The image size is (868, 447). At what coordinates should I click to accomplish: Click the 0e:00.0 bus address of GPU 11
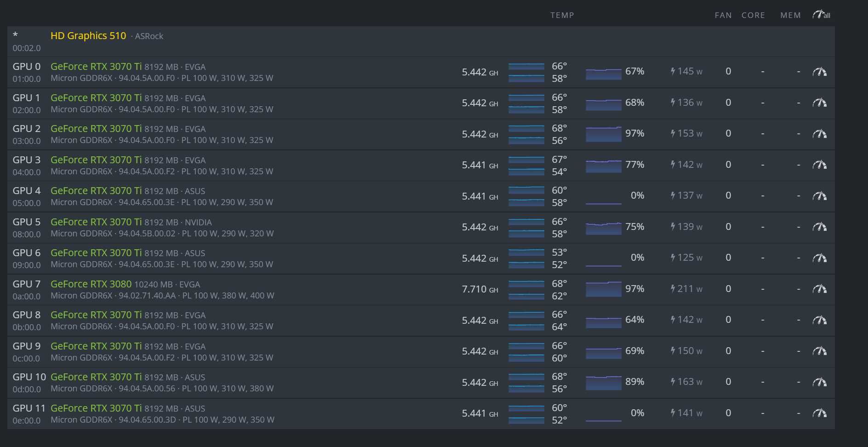(27, 420)
